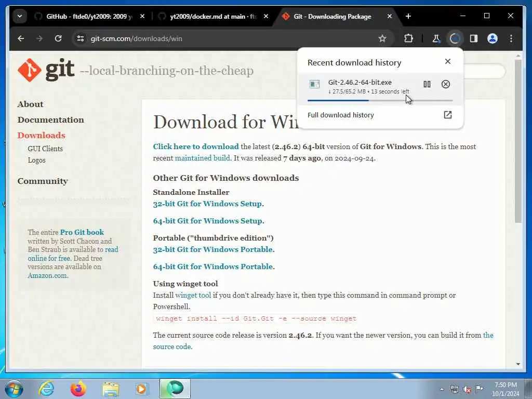Pause the Git-2.46.2 download
This screenshot has width=532, height=399.
pyautogui.click(x=427, y=84)
